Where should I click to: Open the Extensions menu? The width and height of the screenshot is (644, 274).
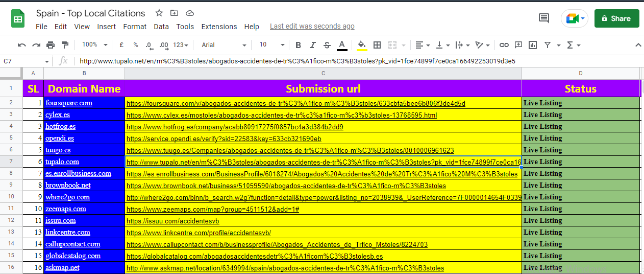click(x=219, y=27)
